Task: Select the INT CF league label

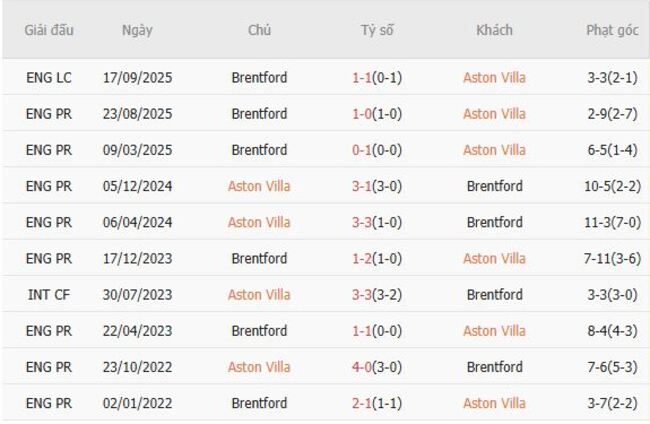Action: [x=49, y=295]
